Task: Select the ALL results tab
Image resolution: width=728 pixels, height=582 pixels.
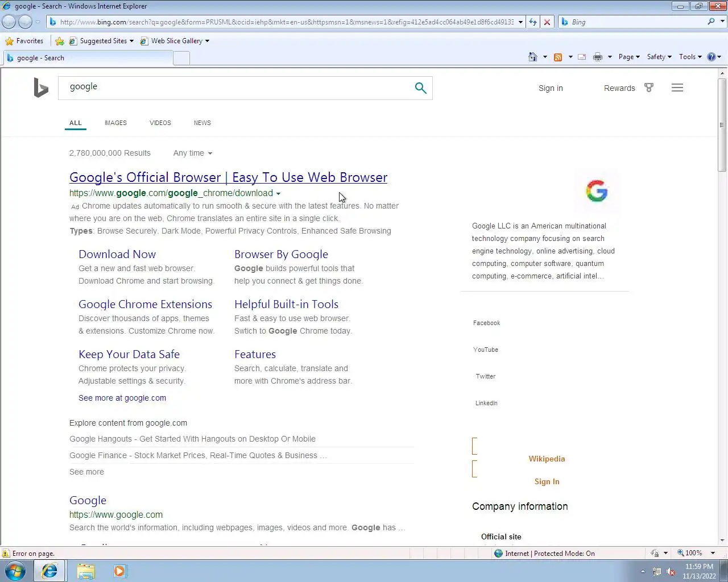Action: click(x=76, y=123)
